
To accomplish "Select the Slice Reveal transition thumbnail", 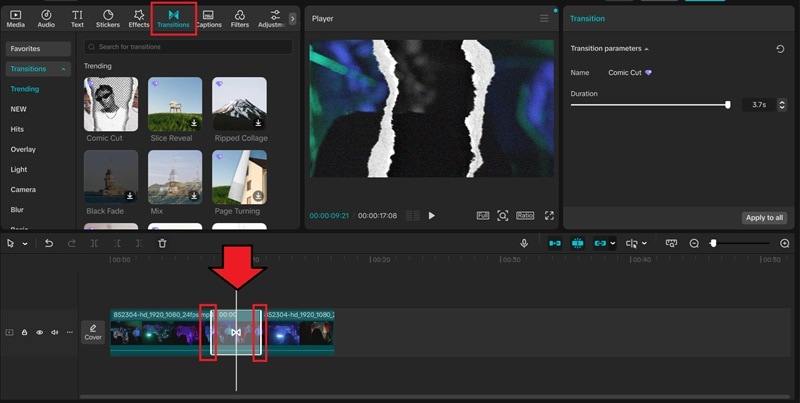I will 175,104.
